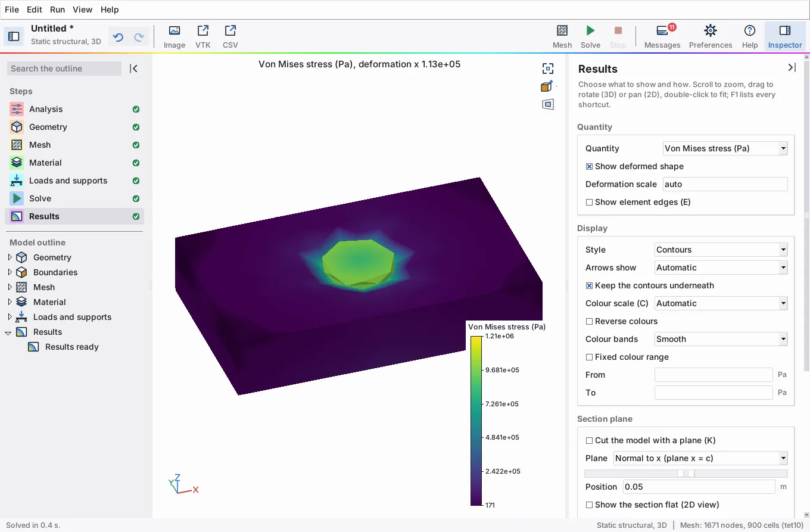Viewport: 810px width, 532px height.
Task: Open the Colour bands dropdown
Action: [x=721, y=339]
